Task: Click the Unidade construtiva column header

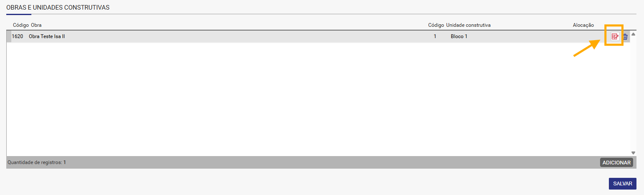Action: pyautogui.click(x=468, y=25)
